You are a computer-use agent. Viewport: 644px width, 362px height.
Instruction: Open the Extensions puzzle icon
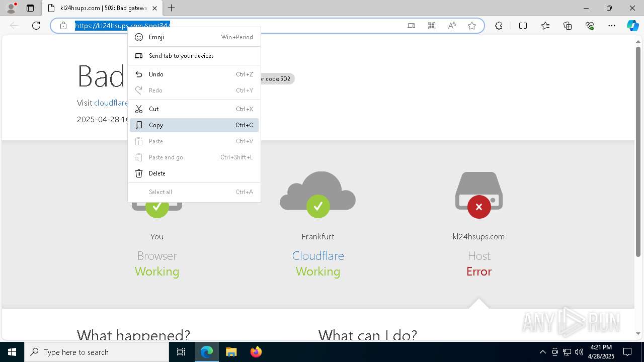499,26
